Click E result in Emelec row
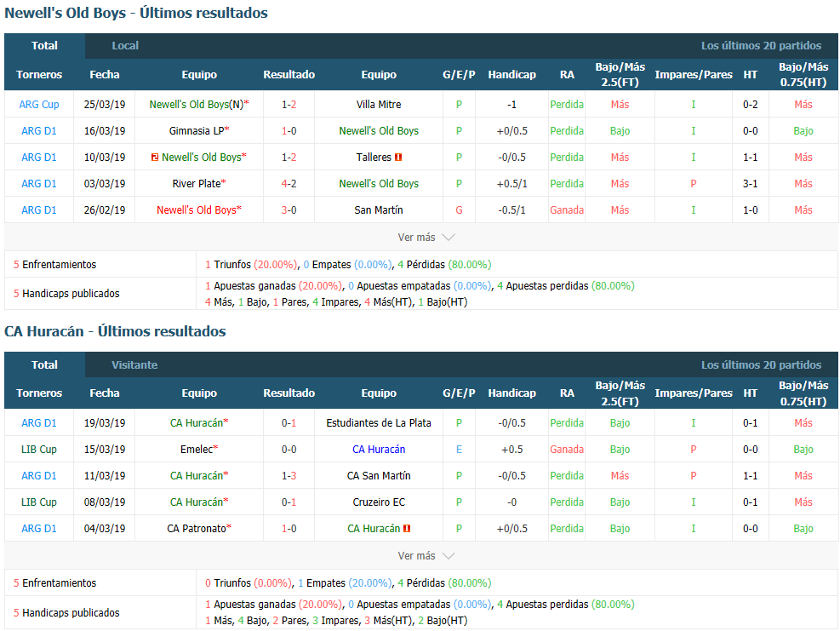840x631 pixels. pyautogui.click(x=459, y=450)
